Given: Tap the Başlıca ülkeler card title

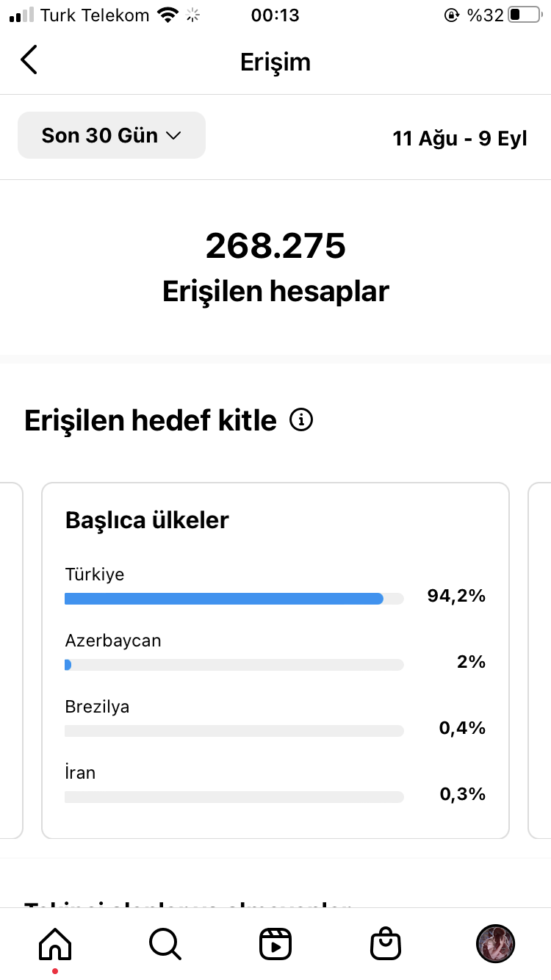Looking at the screenshot, I should click(147, 520).
